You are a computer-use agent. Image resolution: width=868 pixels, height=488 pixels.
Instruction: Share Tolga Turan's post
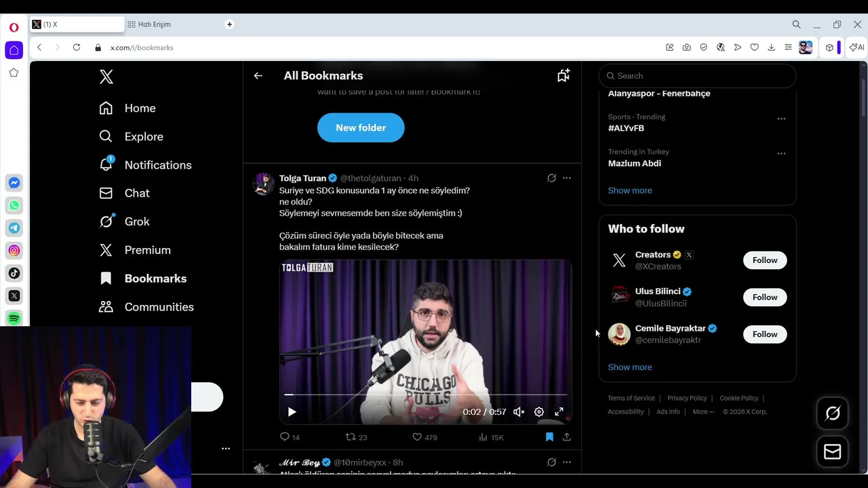pyautogui.click(x=567, y=437)
